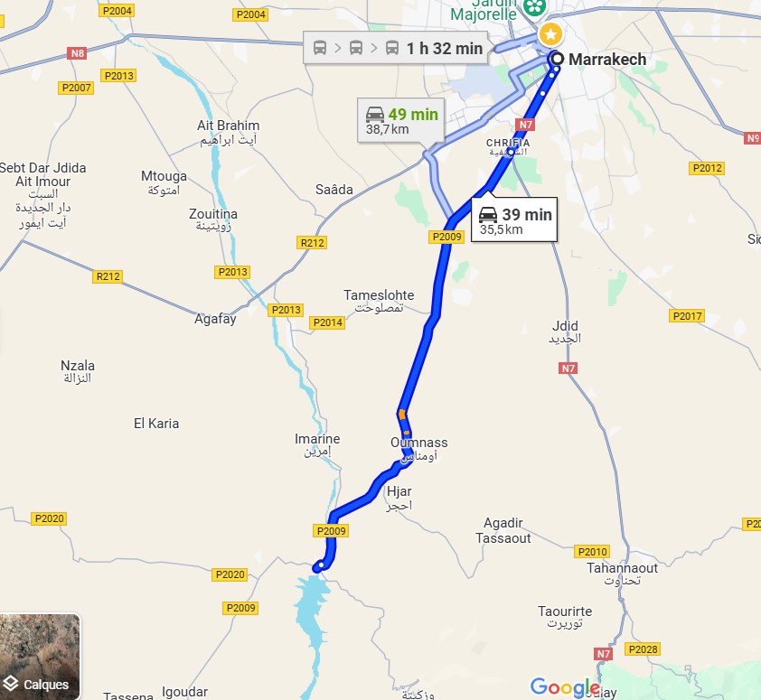761x700 pixels.
Task: Click the Jardin Majorelle green garden icon
Action: coord(534,7)
